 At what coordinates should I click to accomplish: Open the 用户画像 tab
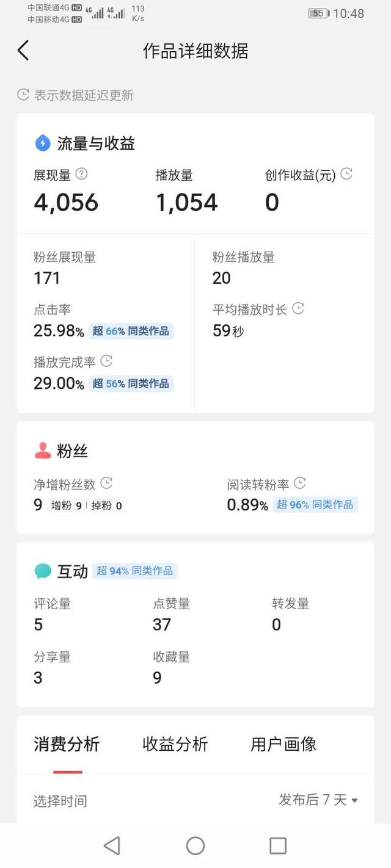click(x=283, y=744)
